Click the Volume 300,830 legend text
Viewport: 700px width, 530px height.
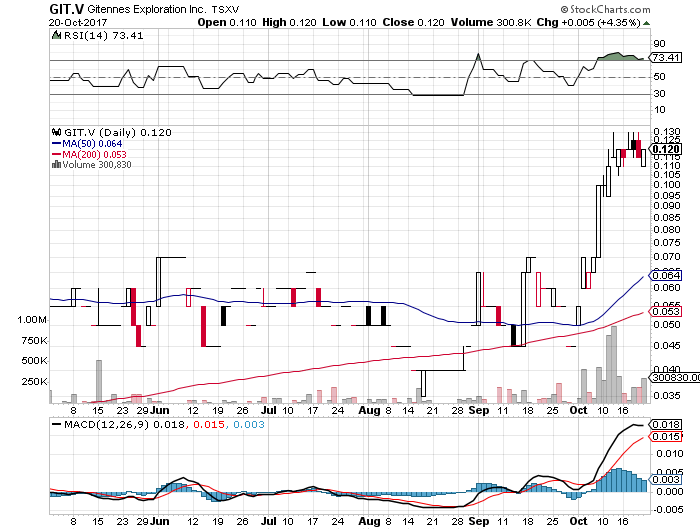(x=97, y=165)
